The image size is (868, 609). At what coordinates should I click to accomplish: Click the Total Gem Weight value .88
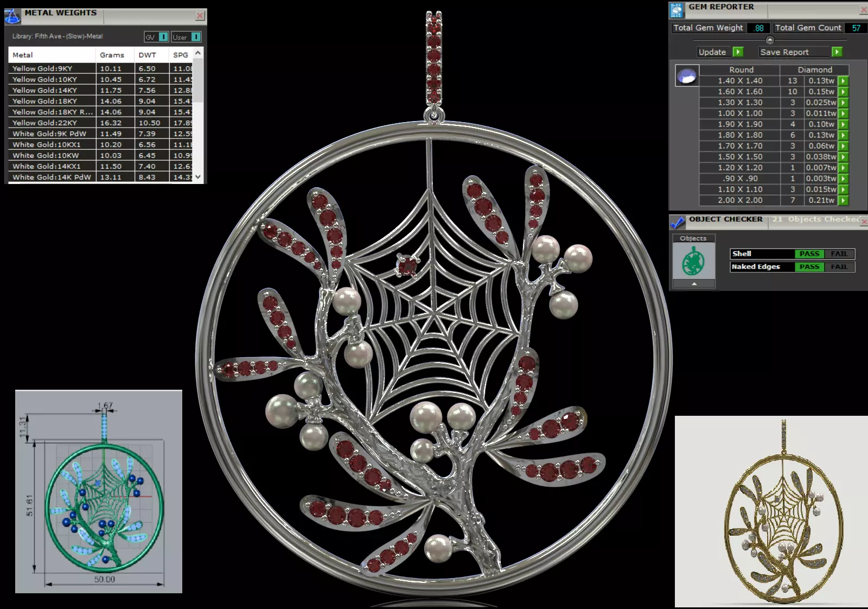(x=758, y=28)
